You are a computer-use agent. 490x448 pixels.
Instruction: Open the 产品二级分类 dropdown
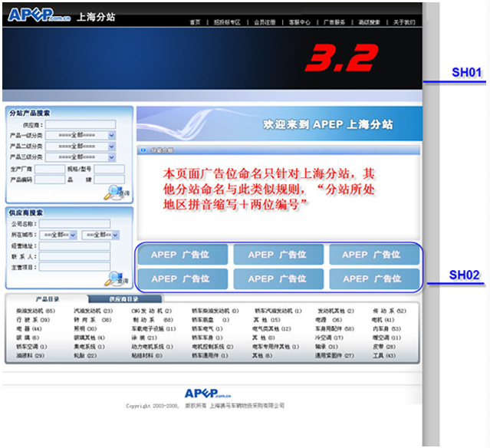[x=81, y=147]
